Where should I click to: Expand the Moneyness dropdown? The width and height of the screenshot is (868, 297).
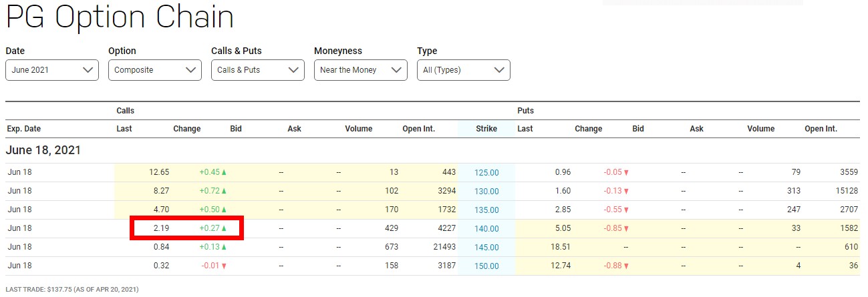[x=361, y=70]
